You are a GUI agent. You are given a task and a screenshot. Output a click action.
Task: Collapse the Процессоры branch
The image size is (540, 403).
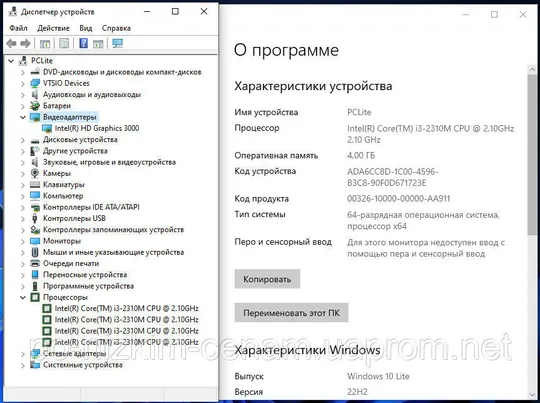23,297
